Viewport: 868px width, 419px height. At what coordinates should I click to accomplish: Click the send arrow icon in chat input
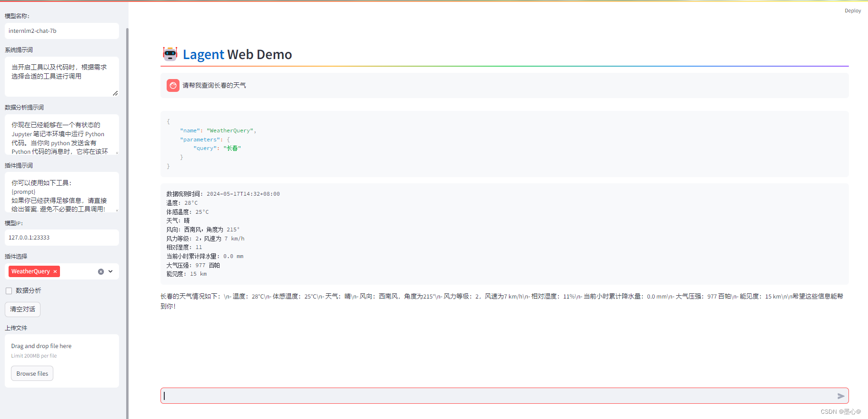coord(841,396)
